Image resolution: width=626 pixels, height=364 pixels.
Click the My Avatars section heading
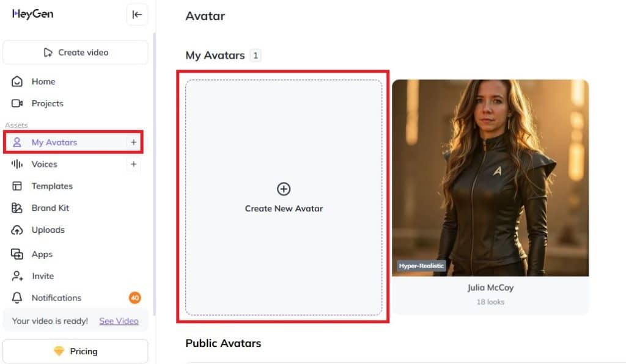[215, 56]
